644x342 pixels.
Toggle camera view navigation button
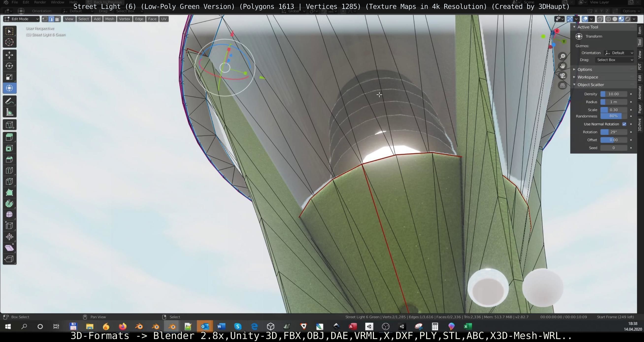click(x=562, y=76)
